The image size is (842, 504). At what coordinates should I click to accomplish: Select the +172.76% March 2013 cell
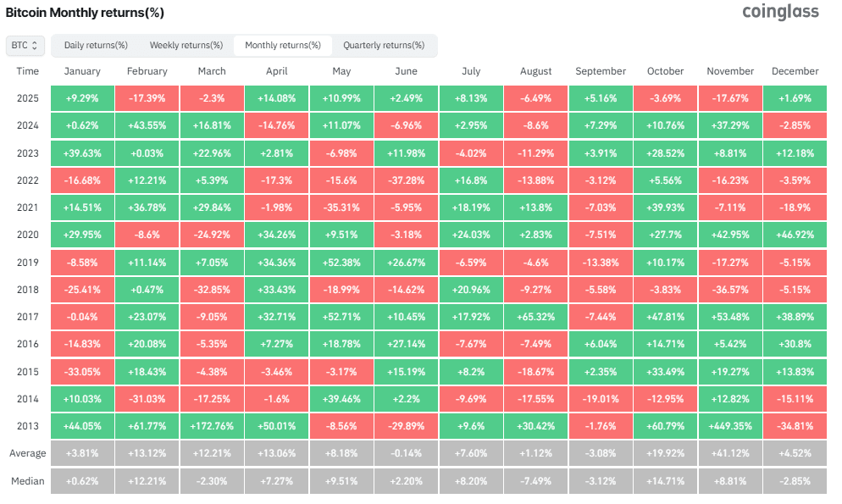coord(212,426)
